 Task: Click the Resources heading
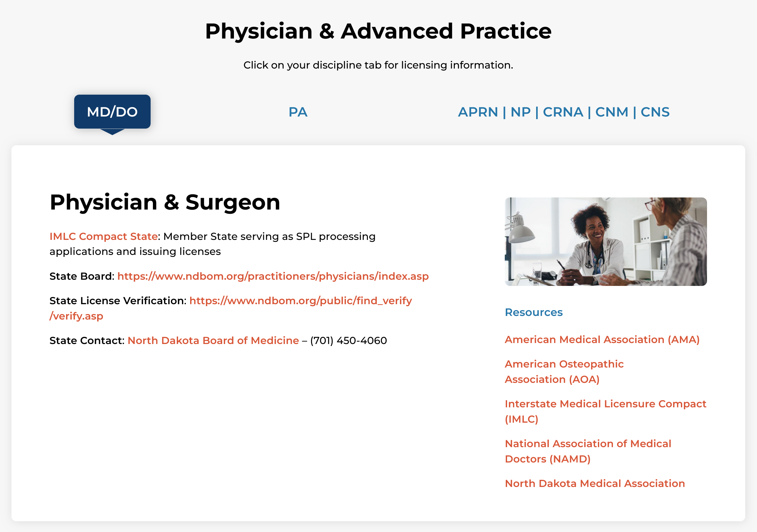(x=534, y=312)
